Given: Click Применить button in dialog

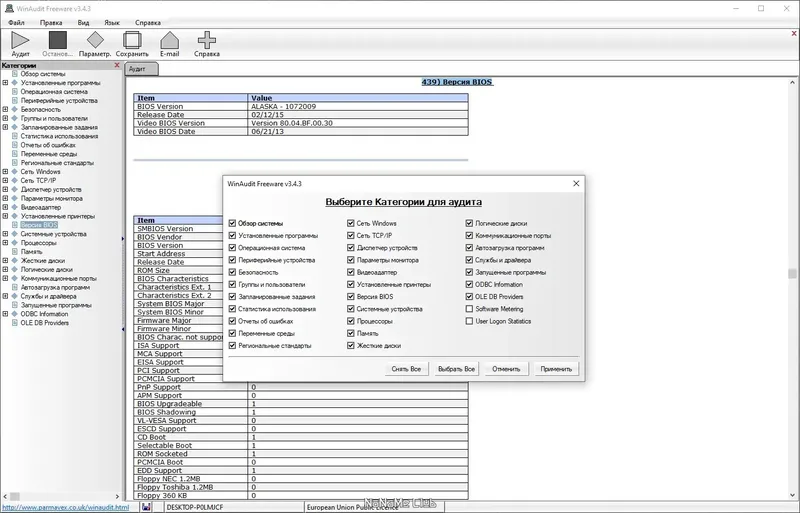Looking at the screenshot, I should click(x=556, y=369).
